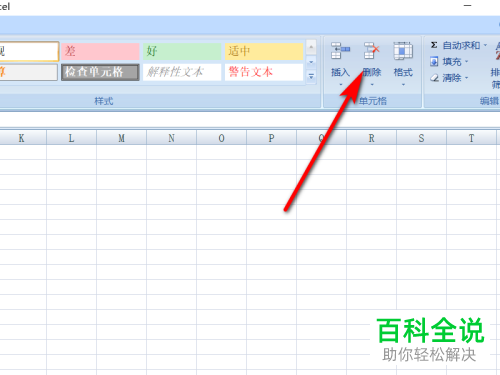Select column K header
This screenshot has width=500, height=375.
(x=22, y=138)
